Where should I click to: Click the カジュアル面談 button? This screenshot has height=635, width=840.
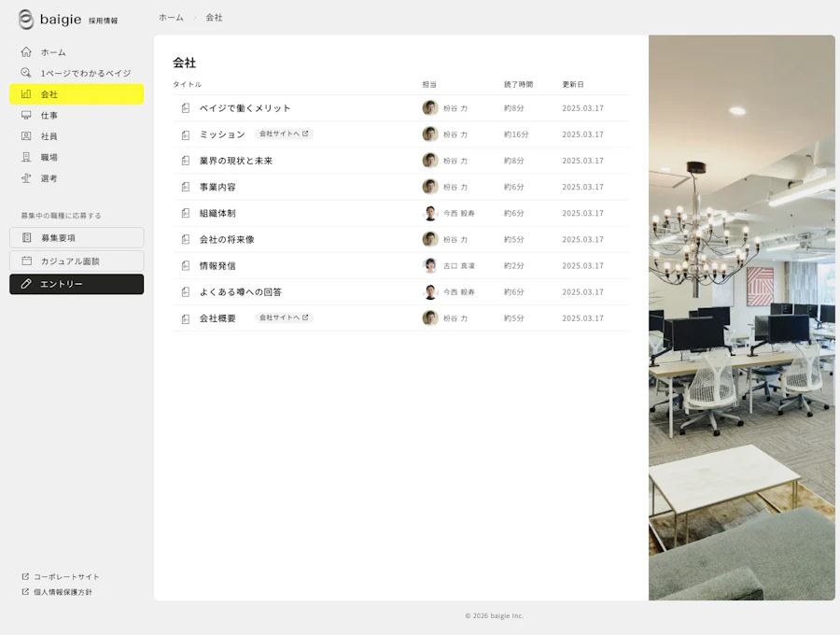77,261
